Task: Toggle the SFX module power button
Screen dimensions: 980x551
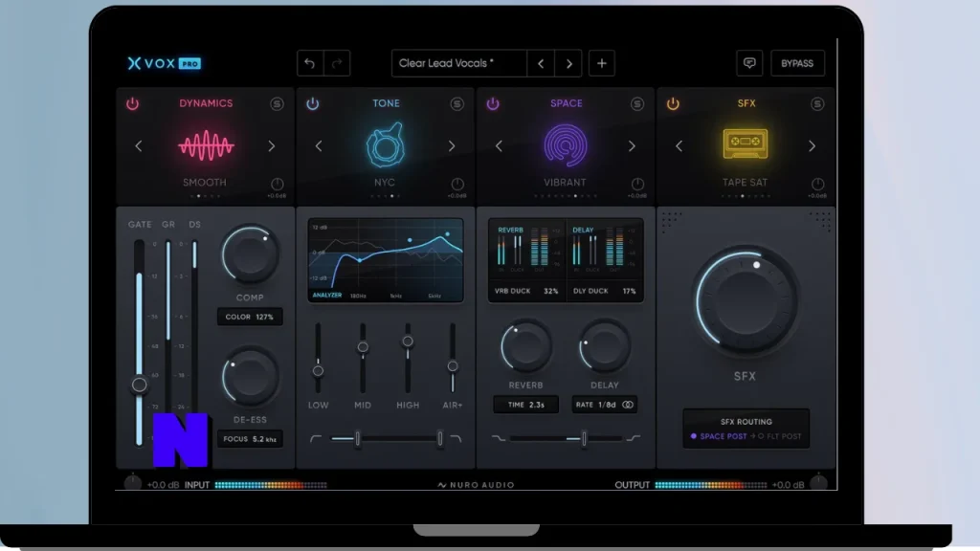Action: point(673,103)
